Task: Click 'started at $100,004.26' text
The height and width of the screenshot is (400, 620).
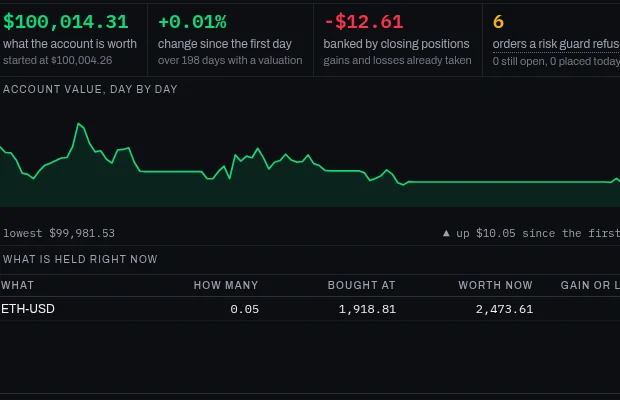Action: 57,60
